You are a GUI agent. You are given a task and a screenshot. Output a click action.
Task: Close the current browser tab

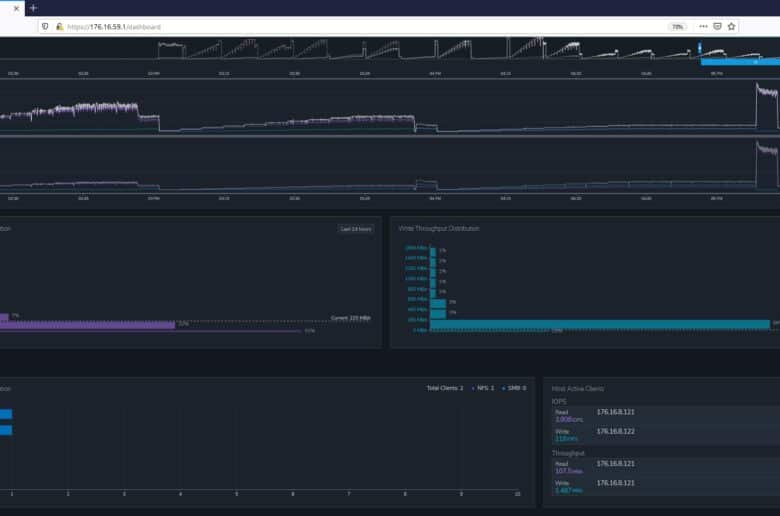tap(16, 8)
